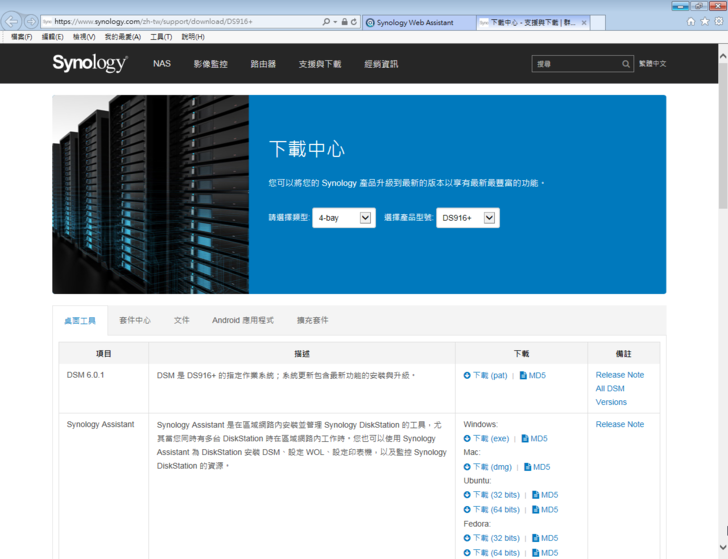Switch to the Android 應用程式 tab
The width and height of the screenshot is (728, 559).
point(242,321)
